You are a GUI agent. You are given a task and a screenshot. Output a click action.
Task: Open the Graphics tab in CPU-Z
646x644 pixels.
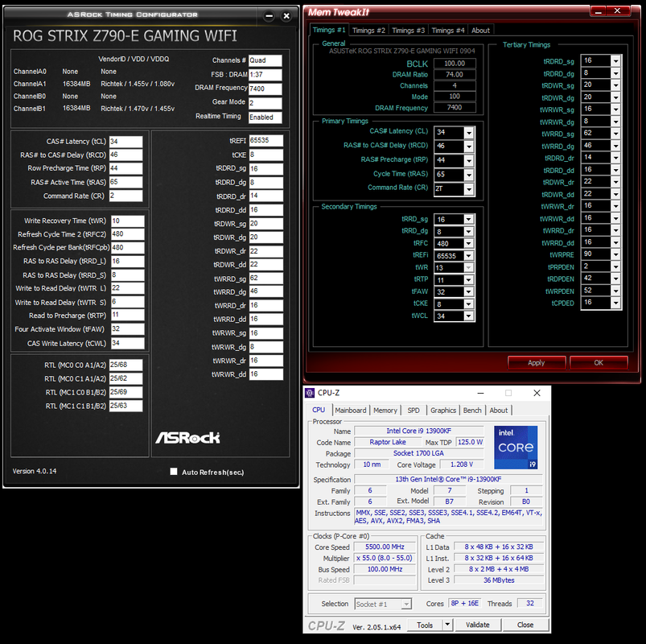pyautogui.click(x=443, y=411)
